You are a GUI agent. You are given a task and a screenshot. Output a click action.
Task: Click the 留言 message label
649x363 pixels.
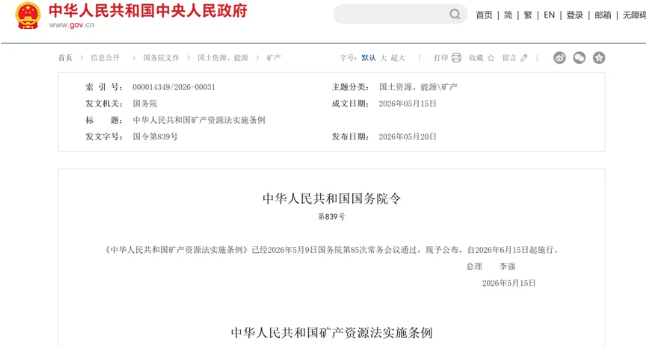tap(509, 58)
